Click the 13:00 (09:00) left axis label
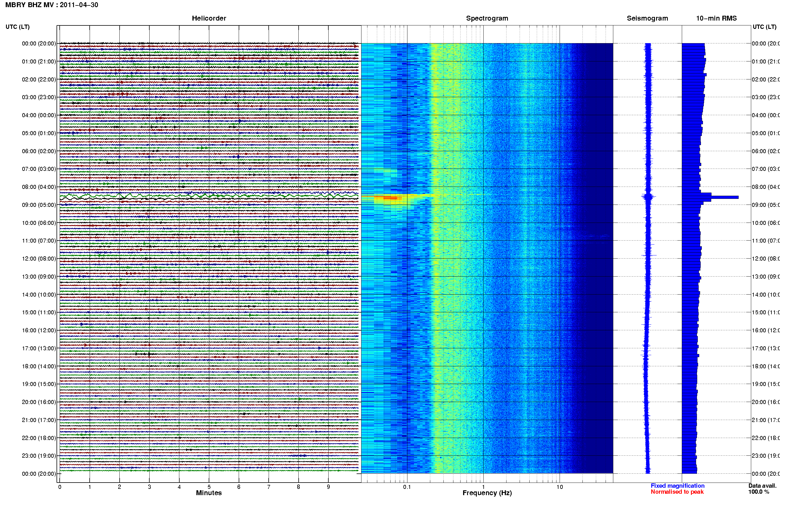 [39, 277]
